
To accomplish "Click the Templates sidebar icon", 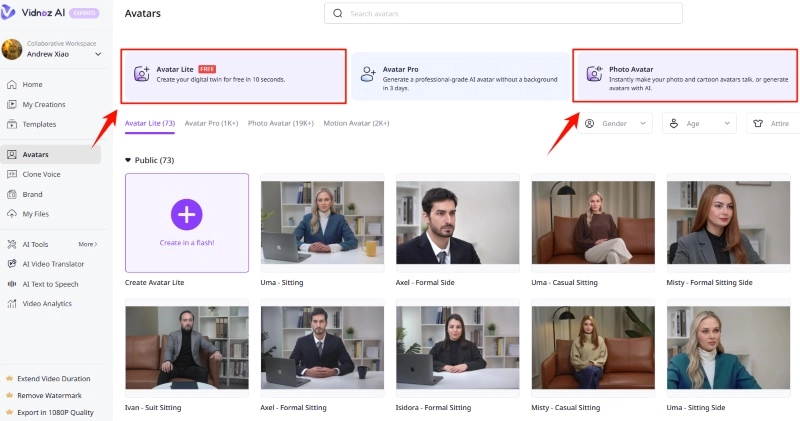I will point(12,124).
